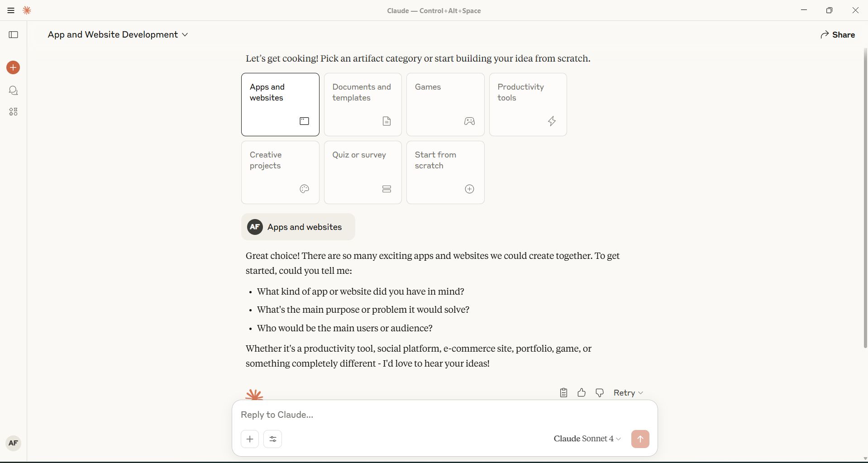Open the Claude Sonnet 4 model selector

587,439
